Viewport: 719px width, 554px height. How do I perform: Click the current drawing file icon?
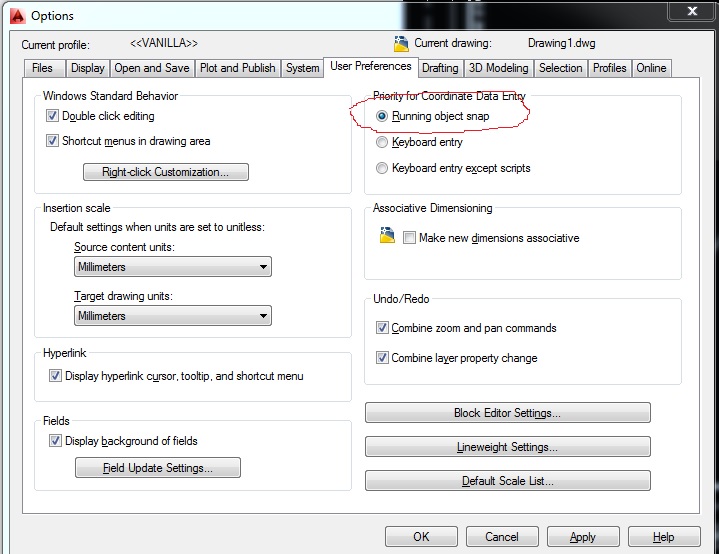click(402, 43)
